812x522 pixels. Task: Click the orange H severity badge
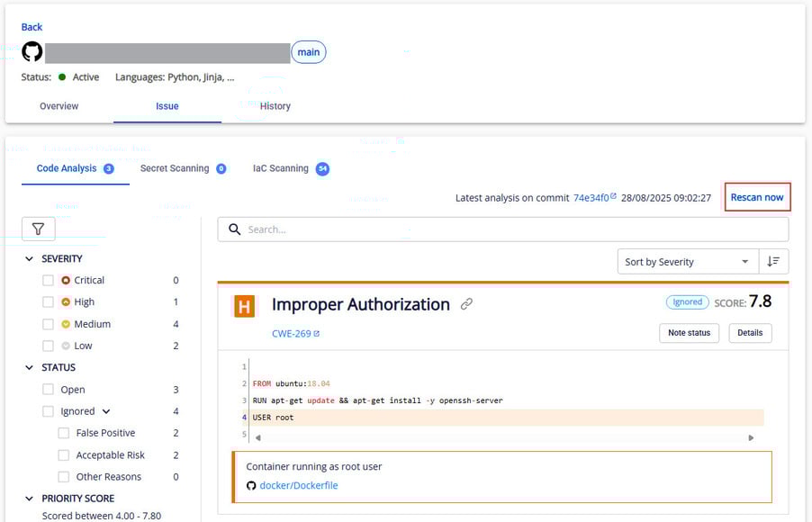click(244, 306)
